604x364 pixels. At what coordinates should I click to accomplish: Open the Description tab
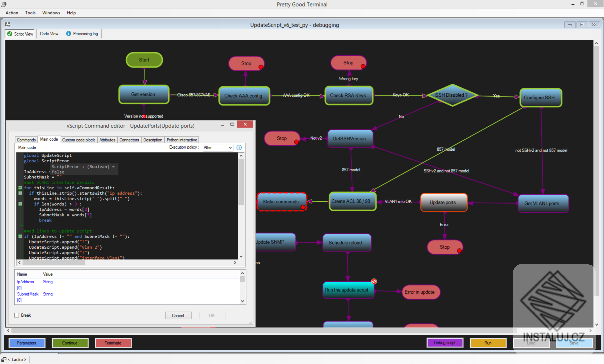pyautogui.click(x=153, y=140)
